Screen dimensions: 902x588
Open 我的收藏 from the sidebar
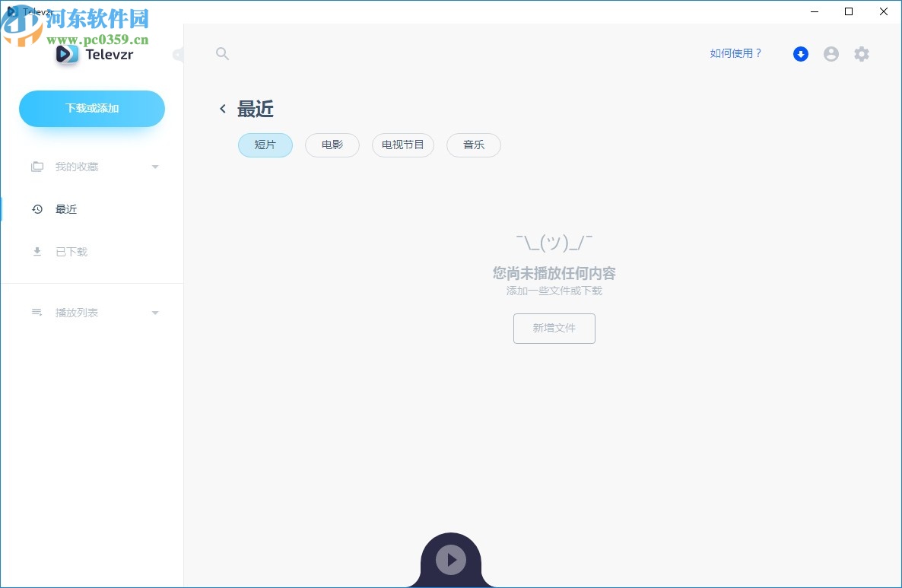point(78,167)
